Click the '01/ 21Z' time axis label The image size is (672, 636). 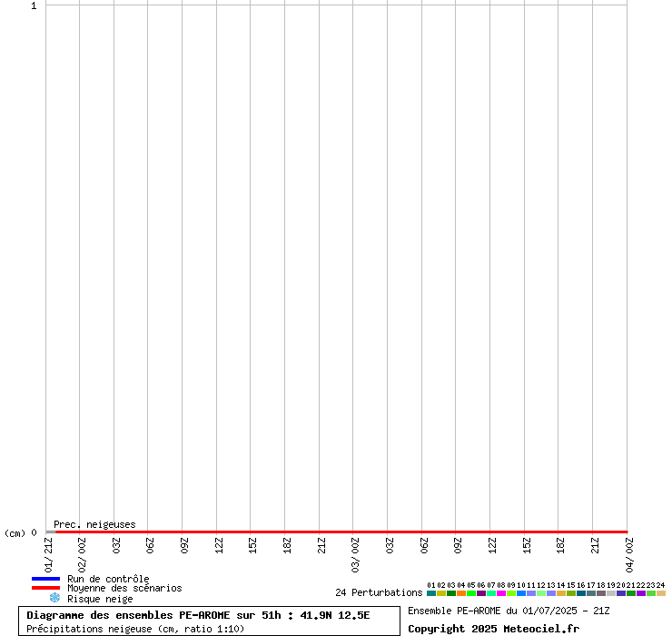click(49, 555)
